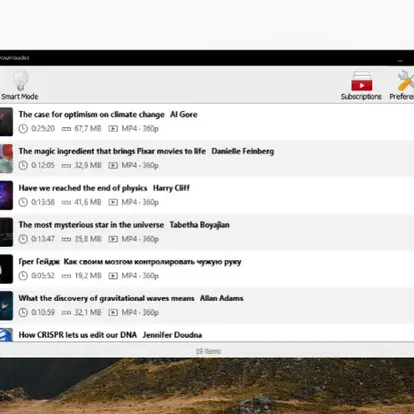Screen dimensions: 414x414
Task: Click MP4 · 360p in the Allan Adams row
Action: coord(140,313)
